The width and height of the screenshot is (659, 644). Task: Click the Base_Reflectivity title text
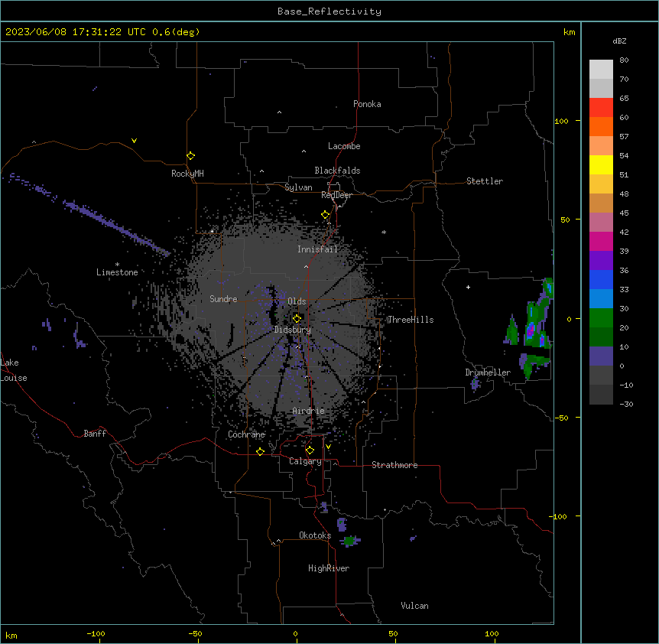pos(329,11)
